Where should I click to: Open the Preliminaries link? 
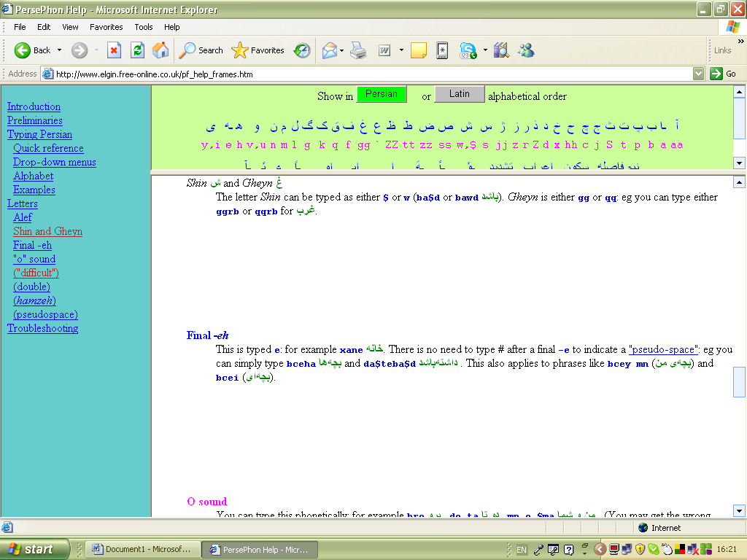pos(35,120)
